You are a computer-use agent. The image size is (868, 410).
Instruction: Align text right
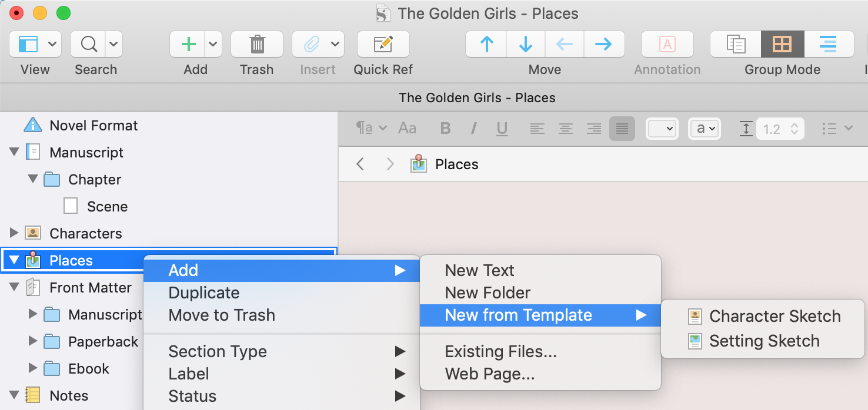(594, 128)
